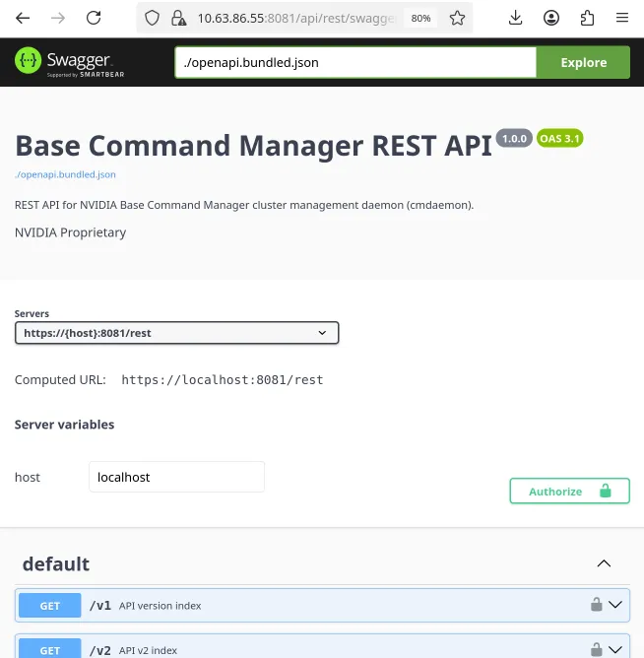Click the OAS 3.1 badge

coord(559,139)
